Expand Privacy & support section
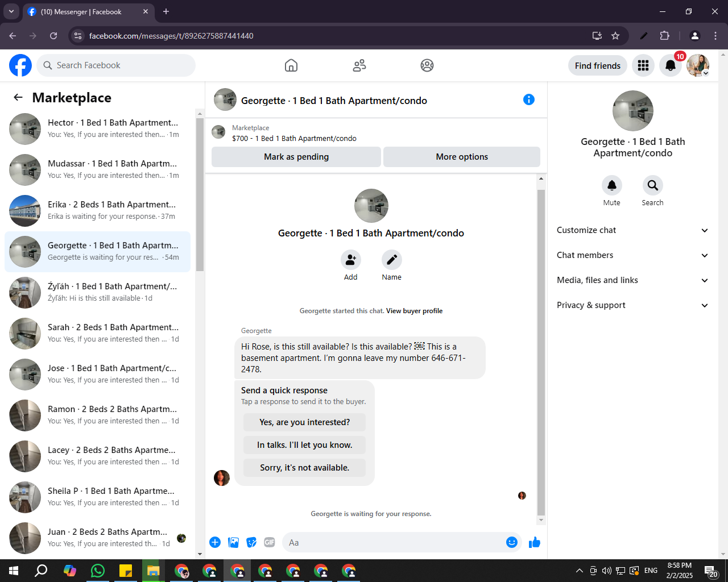 point(632,305)
